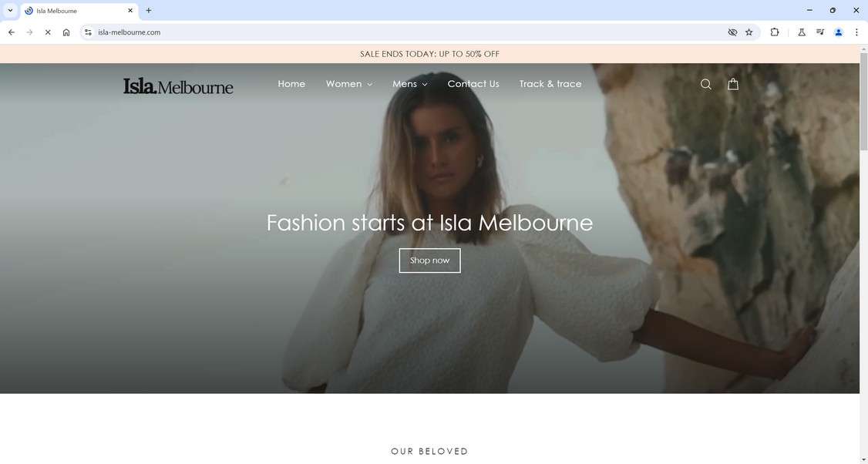The height and width of the screenshot is (464, 868).
Task: Open a new tab with plus button
Action: (148, 11)
